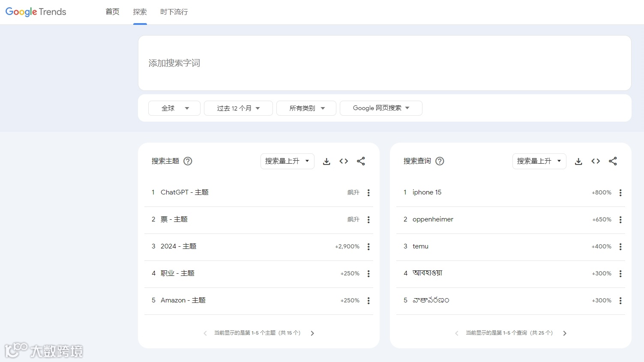Click the +650% value for oppenheimer
644x362 pixels.
coord(602,219)
